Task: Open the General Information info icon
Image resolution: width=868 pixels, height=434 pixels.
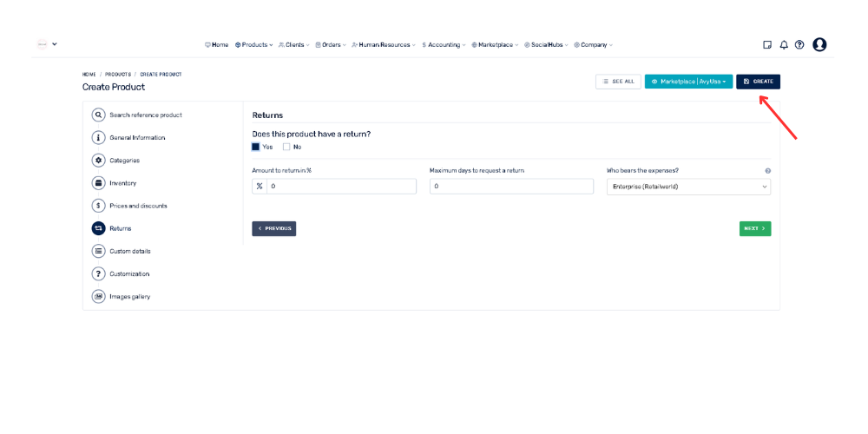Action: pos(98,137)
